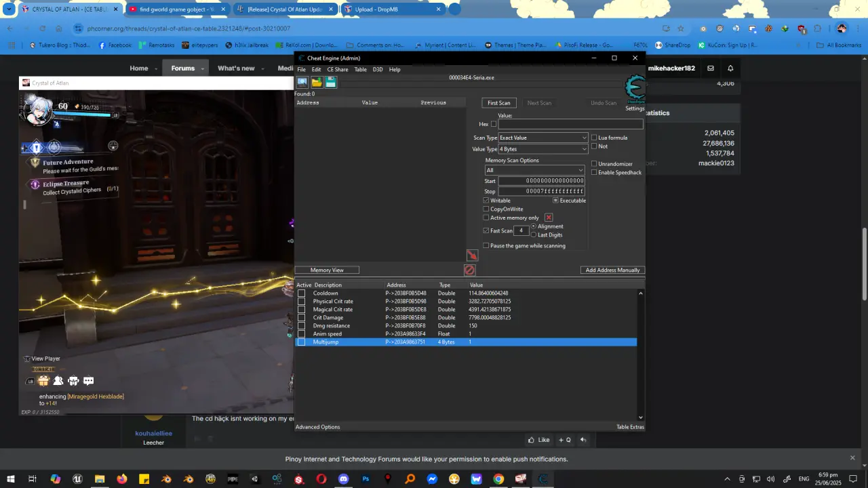This screenshot has width=868, height=488.
Task: Activate the Cooldown entry checkbox
Action: pyautogui.click(x=302, y=293)
